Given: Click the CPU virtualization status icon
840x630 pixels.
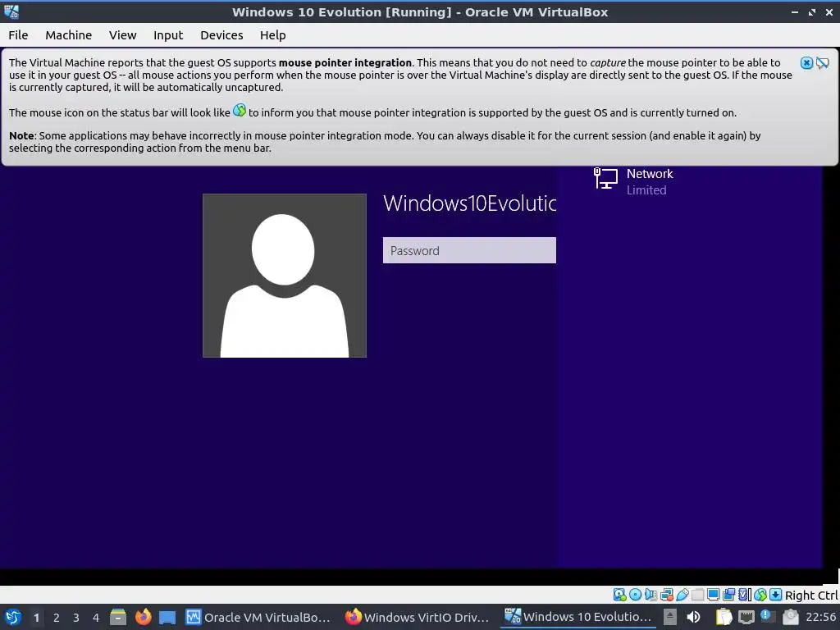Looking at the screenshot, I should click(745, 595).
